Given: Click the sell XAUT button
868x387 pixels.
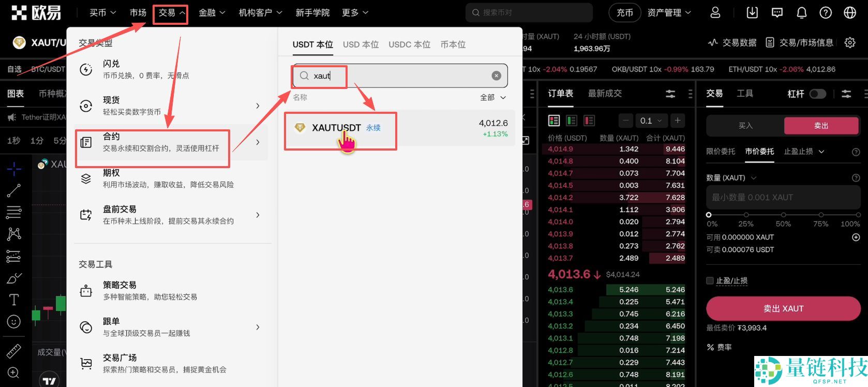Looking at the screenshot, I should [x=783, y=308].
